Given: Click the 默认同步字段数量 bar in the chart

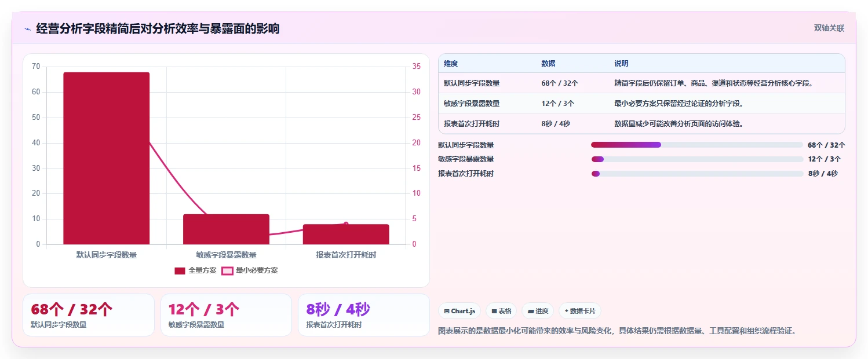Looking at the screenshot, I should (x=107, y=158).
